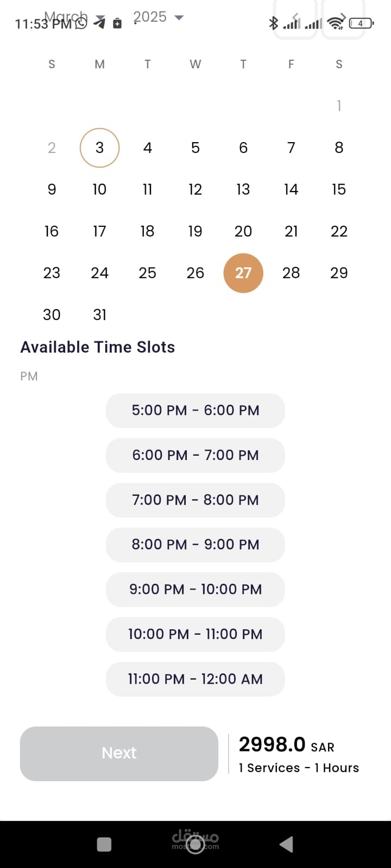Click the Next button
This screenshot has width=391, height=868.
tap(119, 753)
